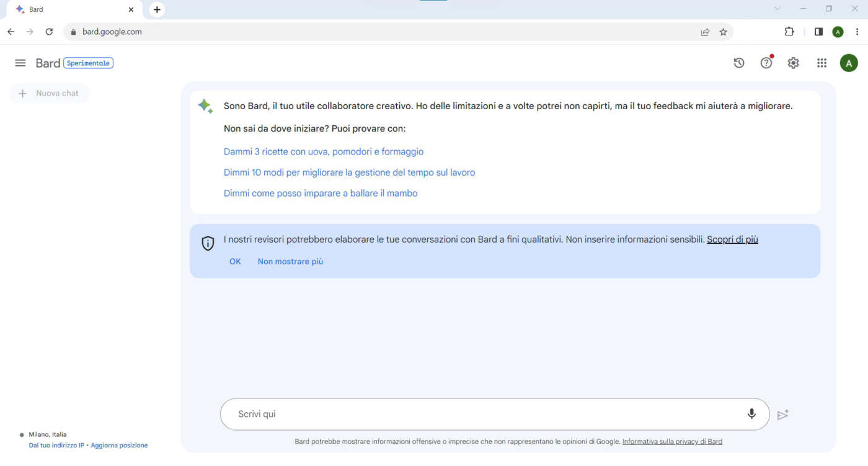This screenshot has height=466, width=868.
Task: Click the bard.google.com address bar
Action: pyautogui.click(x=398, y=32)
